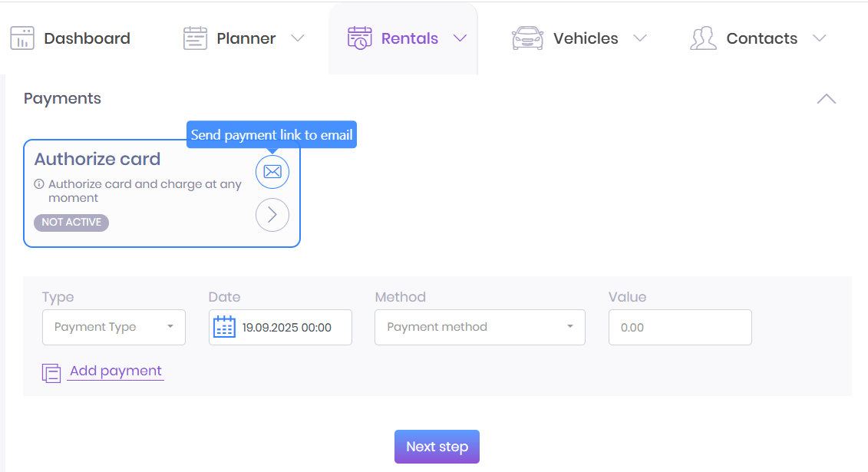Go to the Dashboard menu item
The width and height of the screenshot is (868, 472).
pyautogui.click(x=87, y=38)
